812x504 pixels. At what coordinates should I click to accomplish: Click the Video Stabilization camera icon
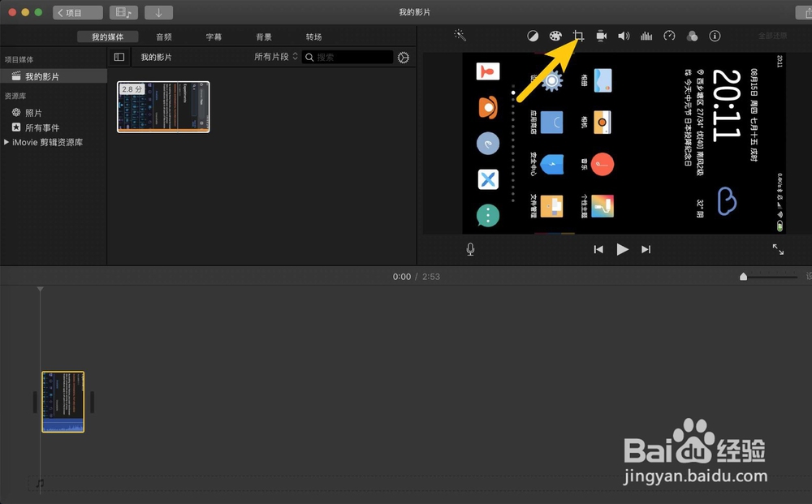pyautogui.click(x=600, y=36)
